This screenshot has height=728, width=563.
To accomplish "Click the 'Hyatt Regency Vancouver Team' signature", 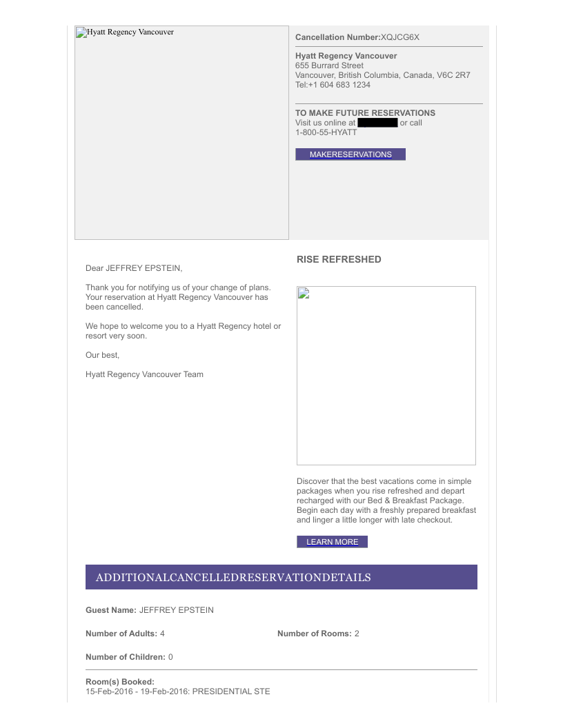I will (144, 374).
